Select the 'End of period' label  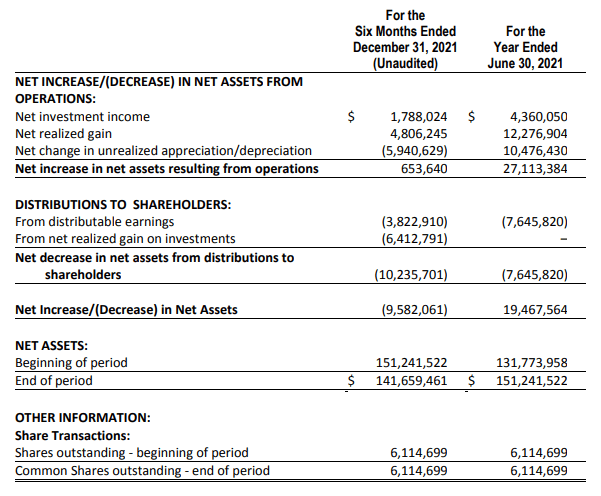pos(54,381)
